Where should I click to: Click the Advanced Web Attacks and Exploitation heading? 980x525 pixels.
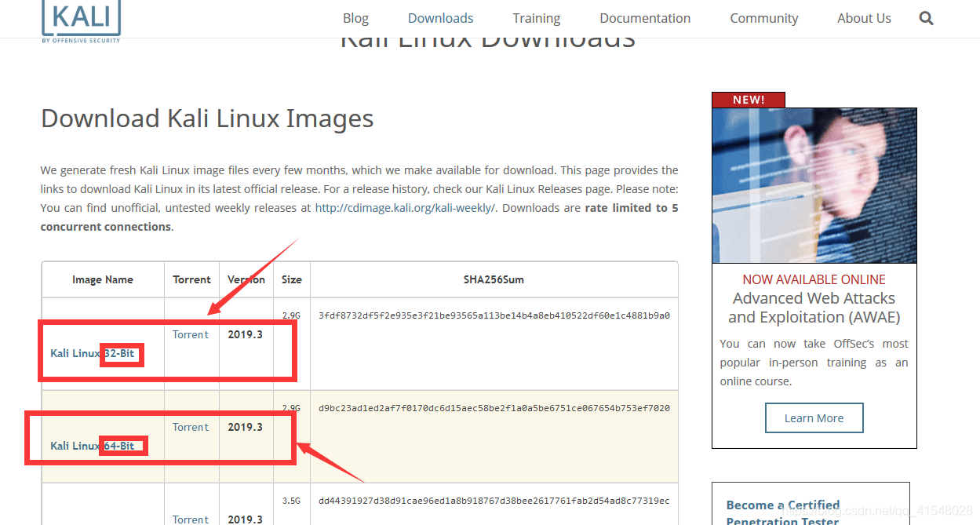[814, 308]
